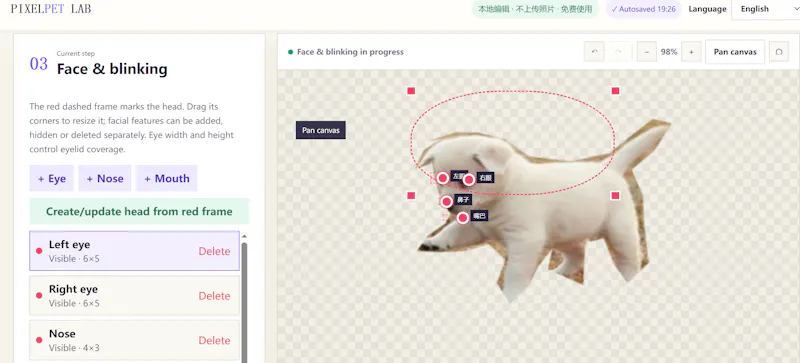Select the mouth marker (嘴巴) on the dog
The width and height of the screenshot is (800, 363).
click(463, 218)
